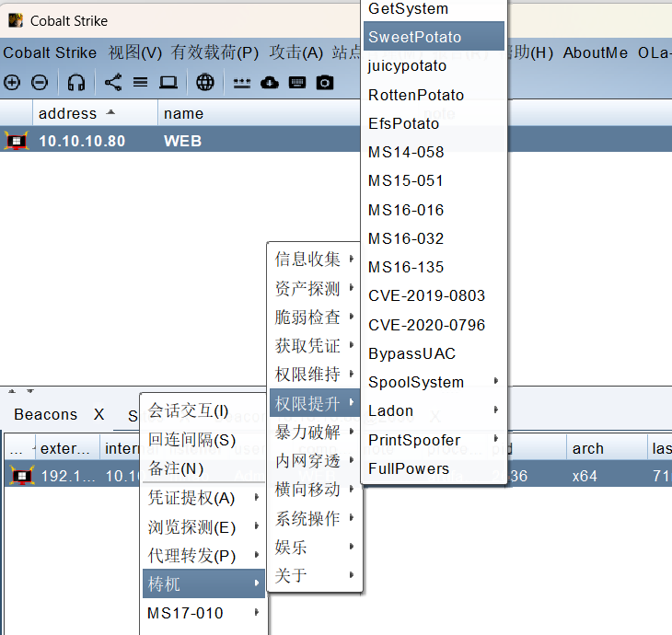Open 关于 submenu
The width and height of the screenshot is (672, 635).
tap(315, 575)
